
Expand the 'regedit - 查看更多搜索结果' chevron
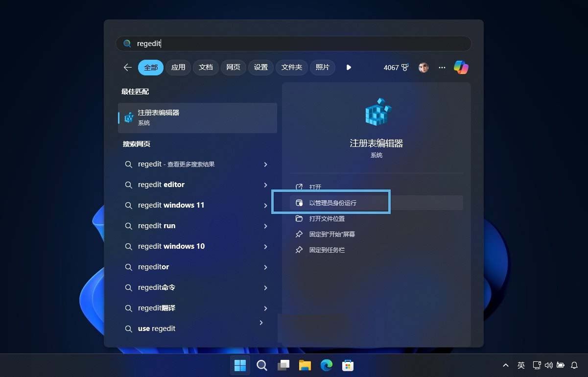265,165
